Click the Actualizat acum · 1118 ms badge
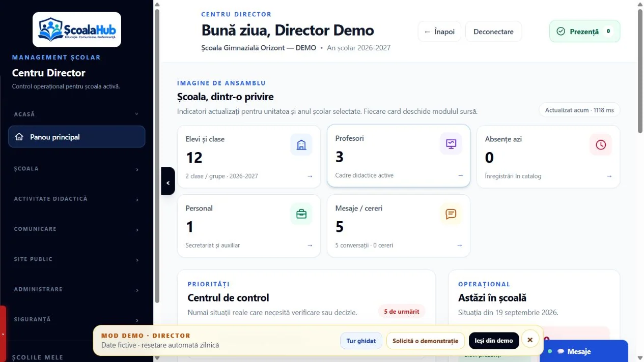The height and width of the screenshot is (362, 644). tap(579, 110)
